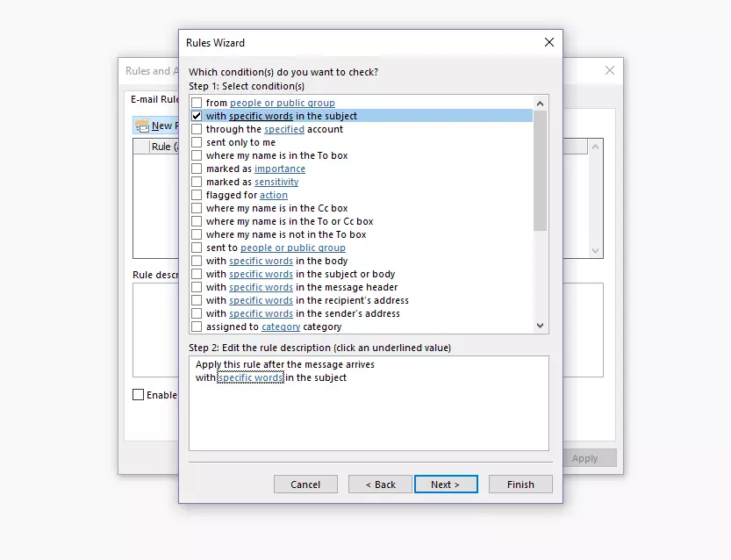Check 'from people or public group' condition

(x=197, y=103)
